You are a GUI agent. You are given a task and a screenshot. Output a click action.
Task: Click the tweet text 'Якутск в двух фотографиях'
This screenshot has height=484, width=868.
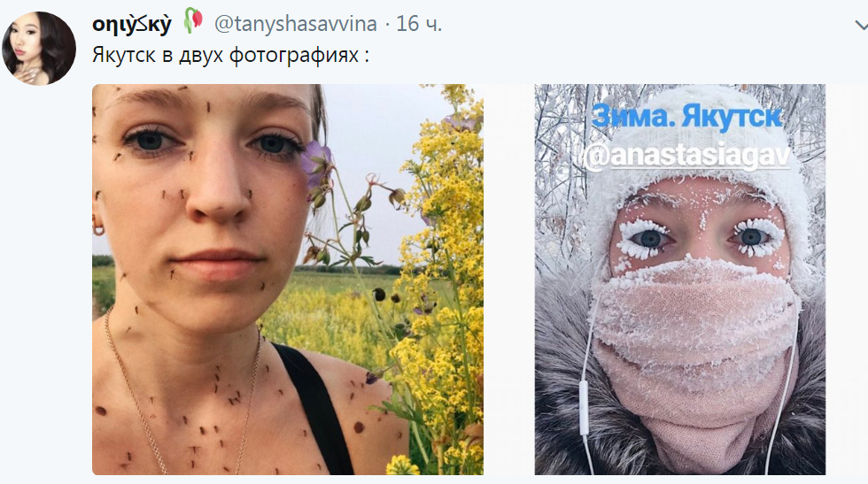click(x=230, y=53)
